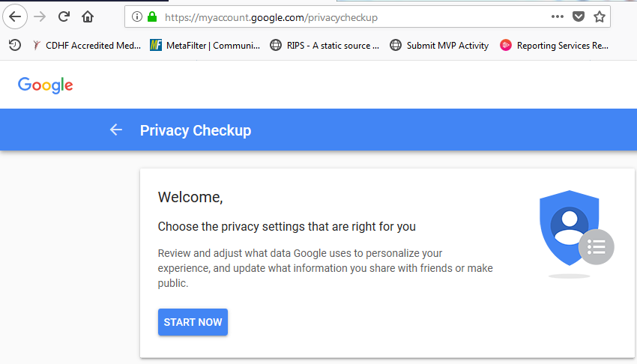
Task: Reload the current page
Action: (64, 16)
